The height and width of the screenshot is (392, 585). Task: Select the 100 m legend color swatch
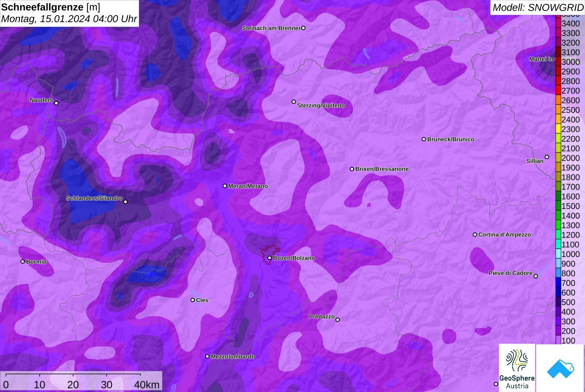click(558, 341)
